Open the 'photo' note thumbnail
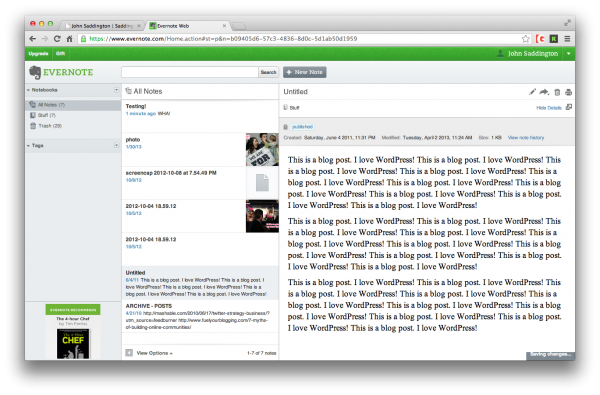The image size is (600, 395). [x=262, y=150]
